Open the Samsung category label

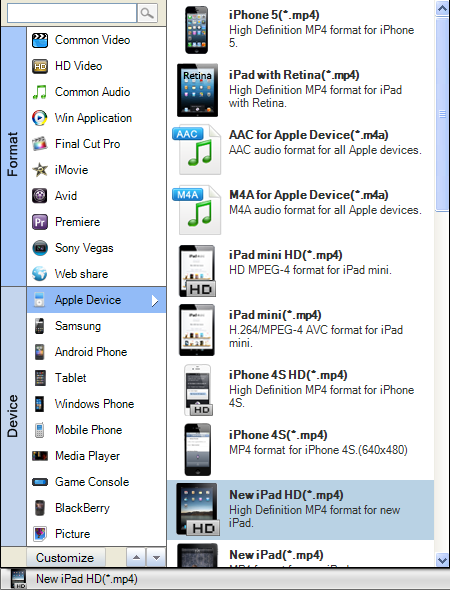tap(78, 326)
